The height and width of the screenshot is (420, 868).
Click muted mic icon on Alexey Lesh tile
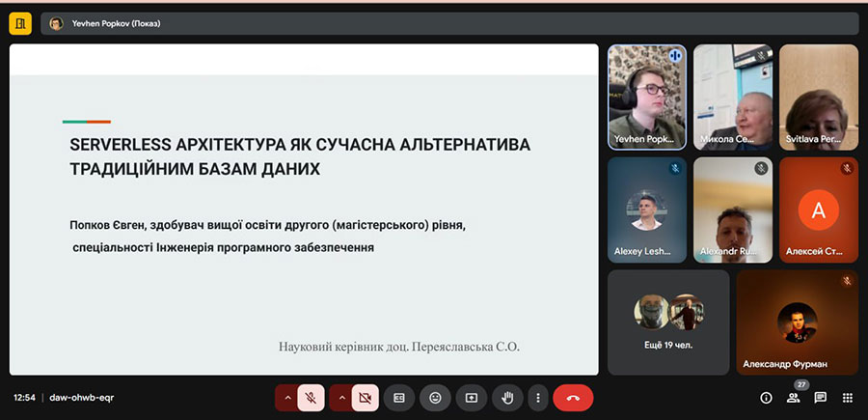[x=675, y=168]
